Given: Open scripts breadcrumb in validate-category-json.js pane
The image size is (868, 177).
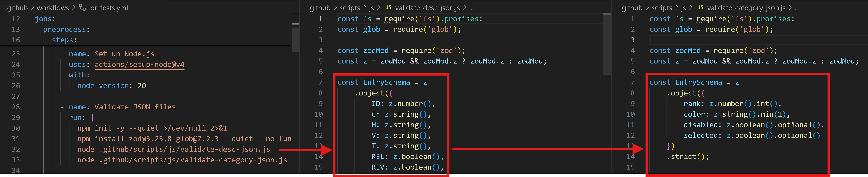Looking at the screenshot, I should pyautogui.click(x=662, y=7).
